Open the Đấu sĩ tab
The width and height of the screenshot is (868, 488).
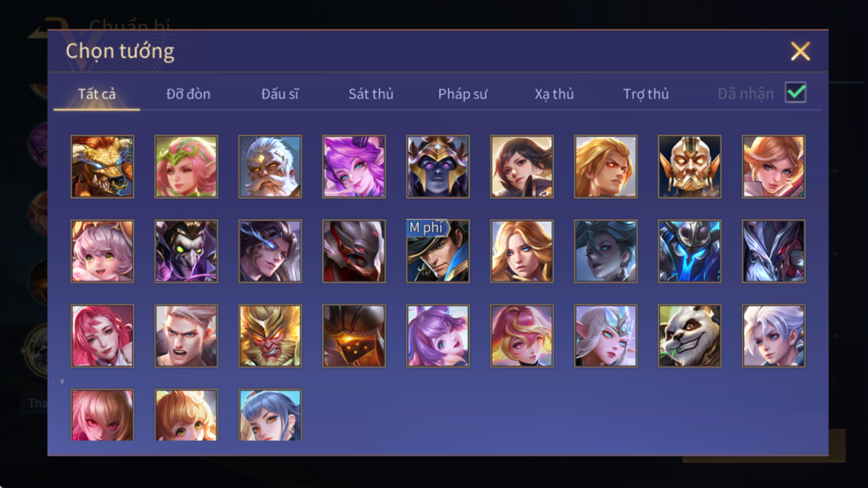(280, 94)
